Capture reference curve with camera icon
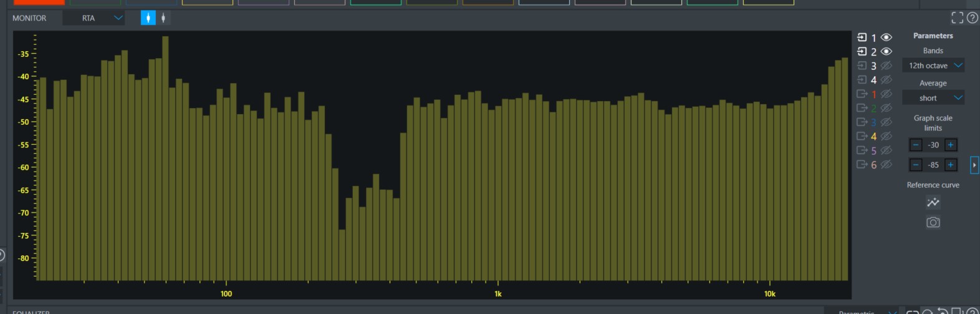 coord(933,222)
